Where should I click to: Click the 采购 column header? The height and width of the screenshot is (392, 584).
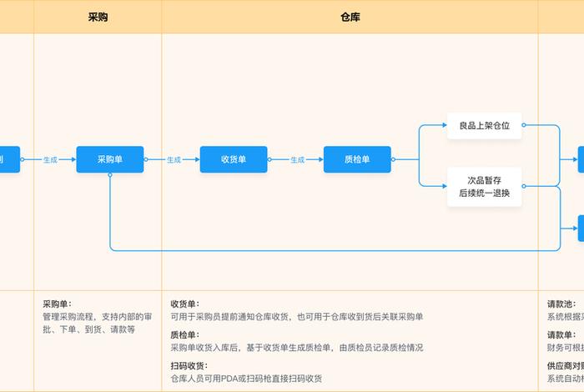coord(98,17)
